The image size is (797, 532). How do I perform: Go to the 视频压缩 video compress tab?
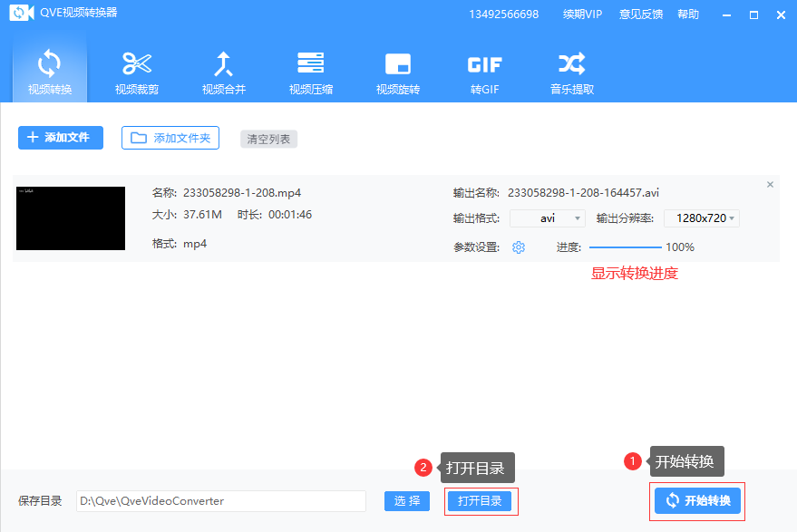311,73
